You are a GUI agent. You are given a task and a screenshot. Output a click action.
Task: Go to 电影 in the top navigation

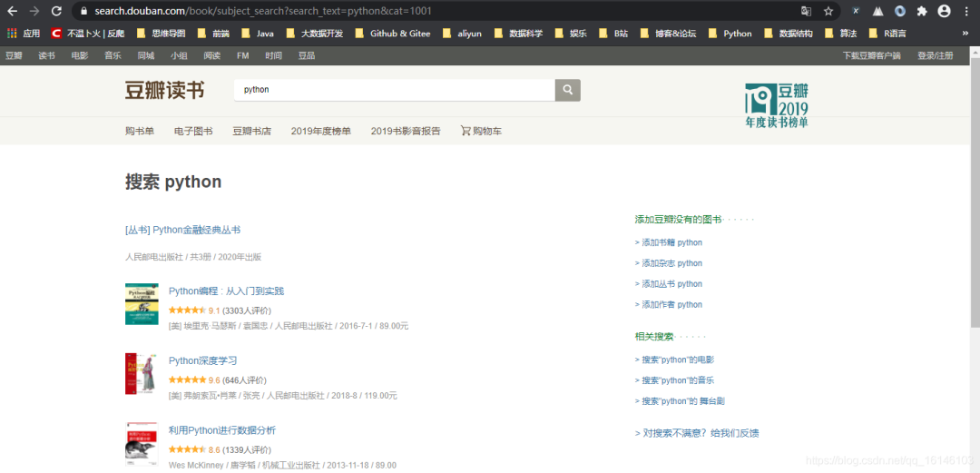(79, 55)
